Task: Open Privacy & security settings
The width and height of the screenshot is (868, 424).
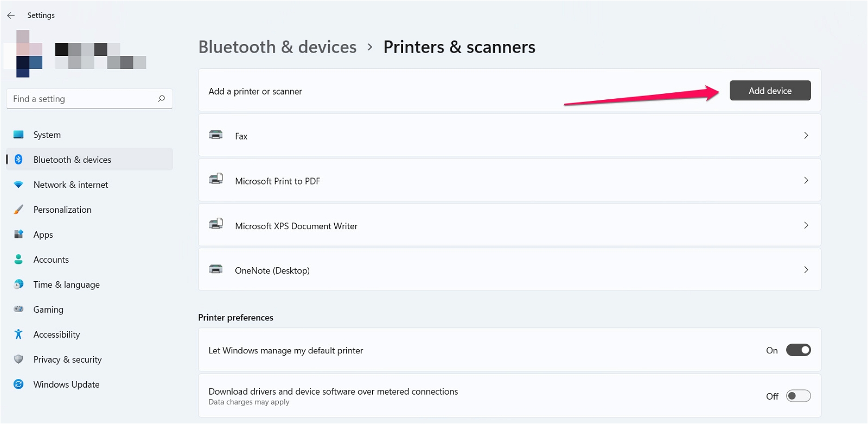Action: [90, 359]
